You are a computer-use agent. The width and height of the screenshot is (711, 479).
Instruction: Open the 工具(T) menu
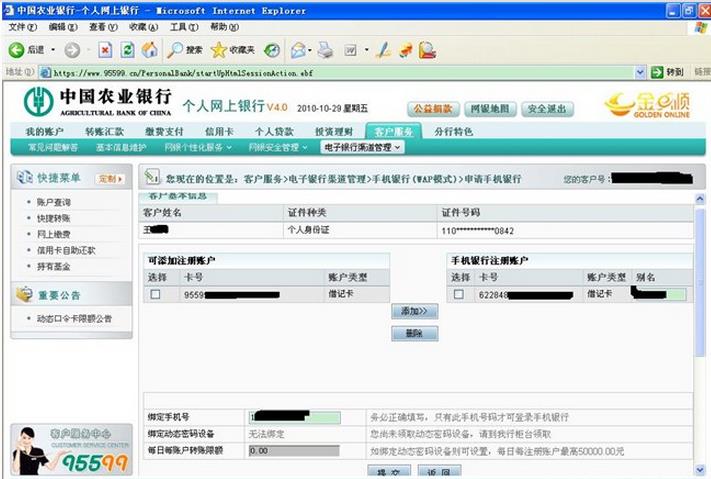click(x=184, y=27)
